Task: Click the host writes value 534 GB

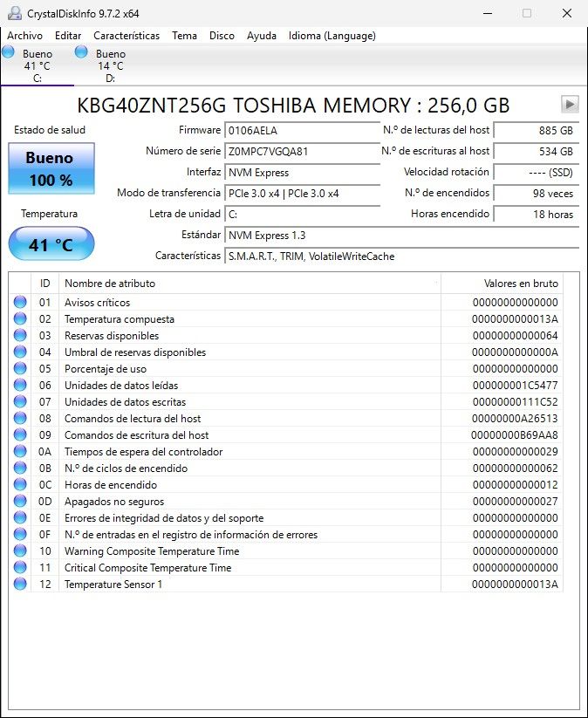Action: [537, 152]
